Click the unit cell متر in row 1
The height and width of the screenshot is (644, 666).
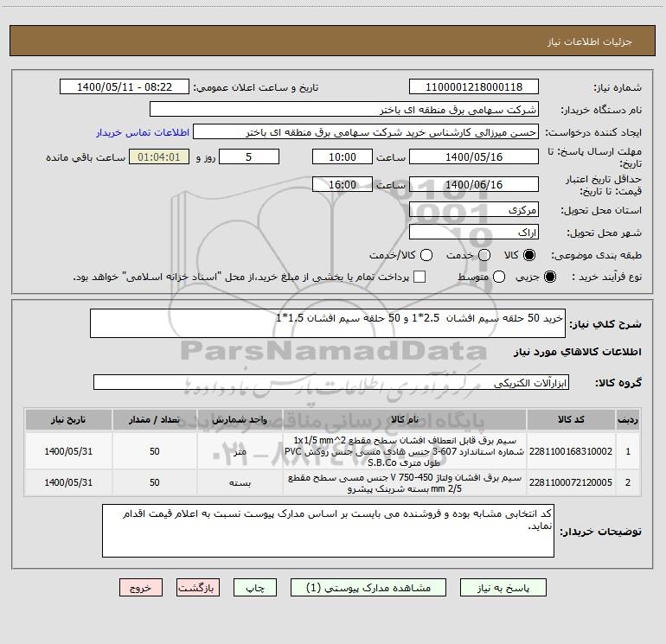pos(240,451)
